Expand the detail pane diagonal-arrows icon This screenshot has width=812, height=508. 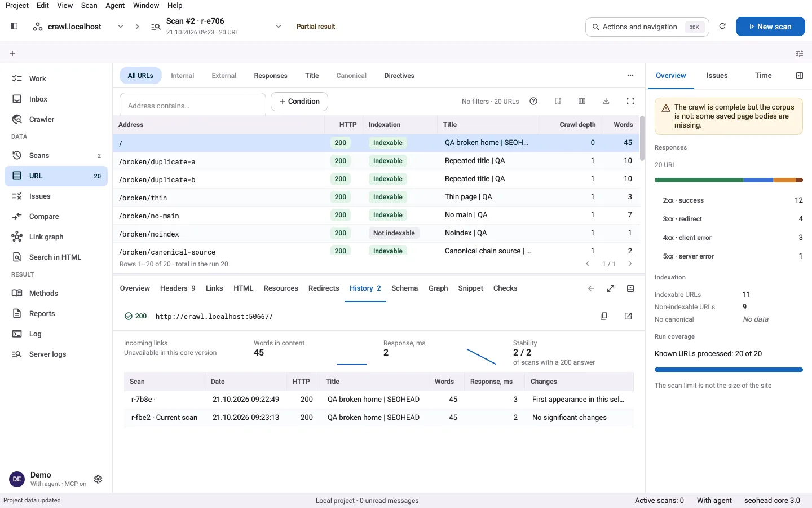(611, 288)
